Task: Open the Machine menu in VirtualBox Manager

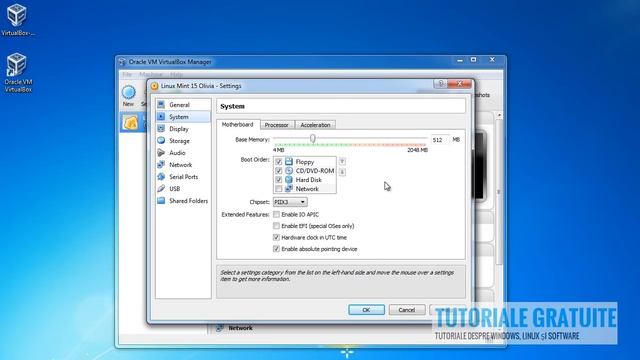Action: [x=151, y=74]
